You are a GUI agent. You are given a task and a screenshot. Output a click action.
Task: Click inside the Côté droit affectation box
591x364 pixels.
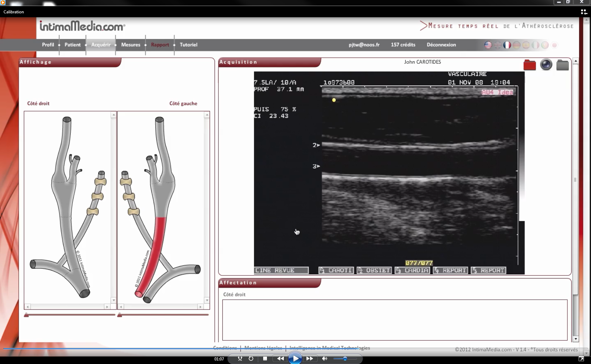pyautogui.click(x=395, y=320)
